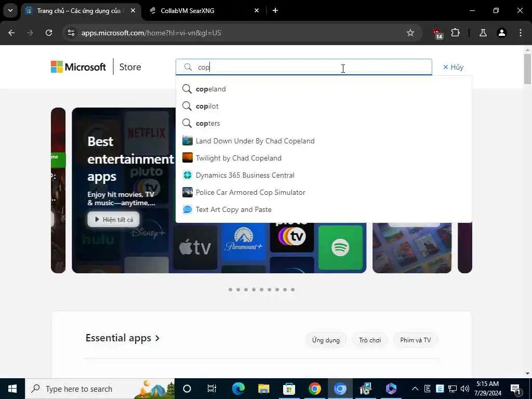Click the Pluto TV tile in banner
This screenshot has width=532, height=399.
click(292, 237)
